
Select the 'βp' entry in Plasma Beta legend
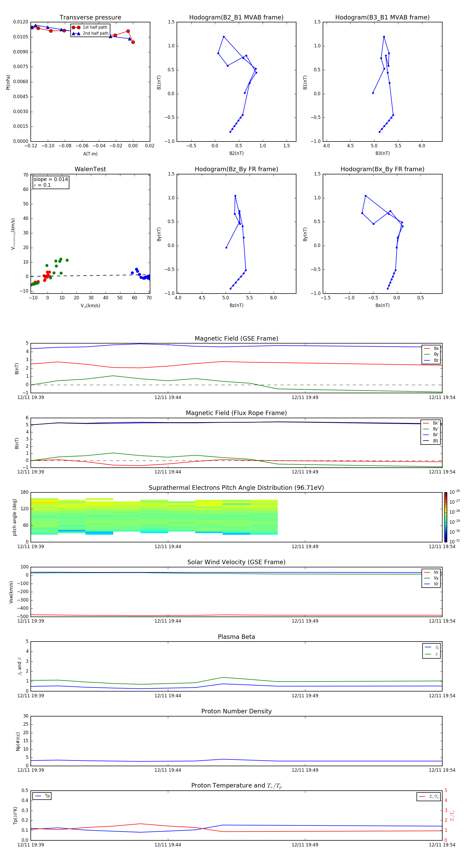[x=431, y=647]
